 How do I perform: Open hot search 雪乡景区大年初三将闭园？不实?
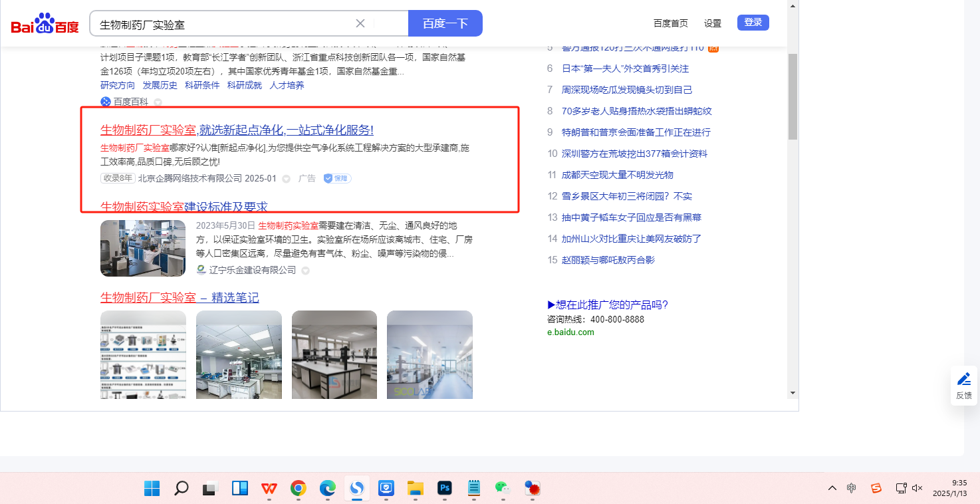(x=627, y=196)
